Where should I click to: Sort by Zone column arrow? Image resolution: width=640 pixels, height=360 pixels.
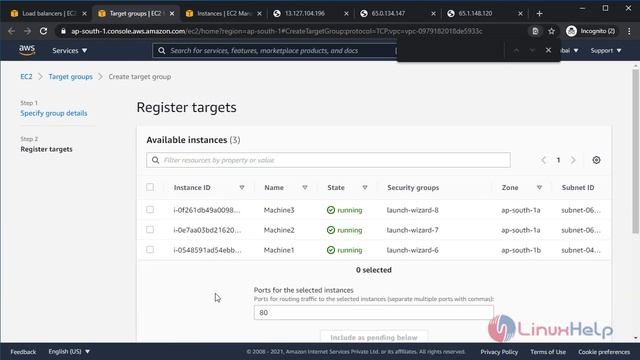tap(539, 187)
